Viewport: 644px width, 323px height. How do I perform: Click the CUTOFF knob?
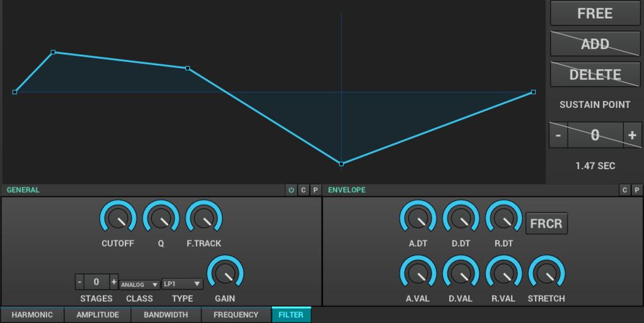[118, 218]
